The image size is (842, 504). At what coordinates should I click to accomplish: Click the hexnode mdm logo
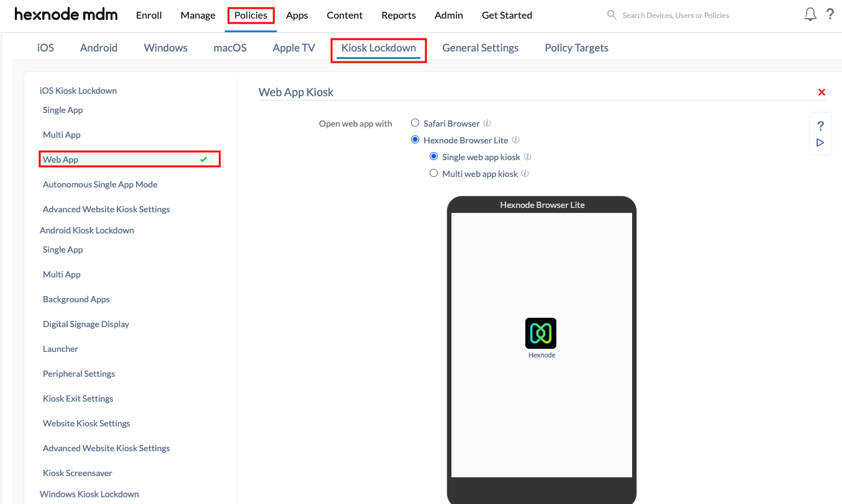pyautogui.click(x=66, y=15)
